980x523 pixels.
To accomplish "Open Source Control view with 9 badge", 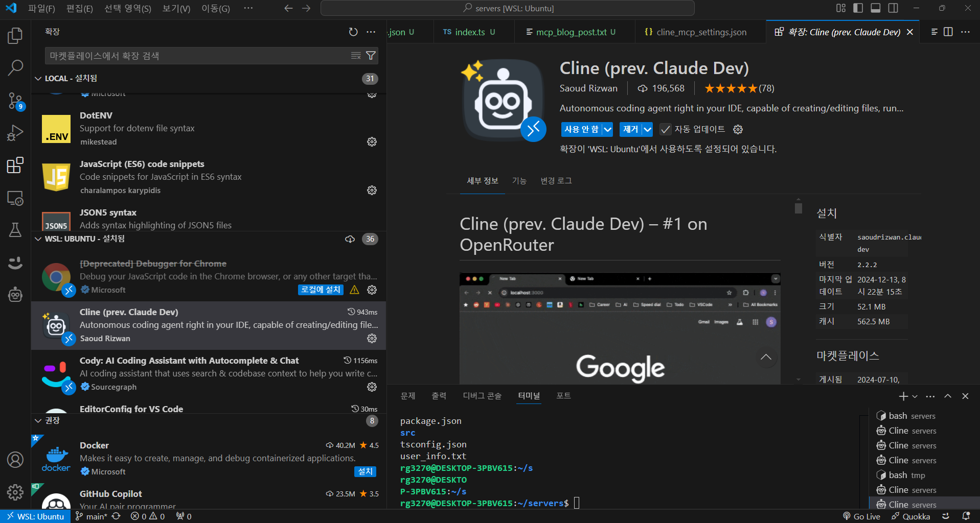I will 15,101.
